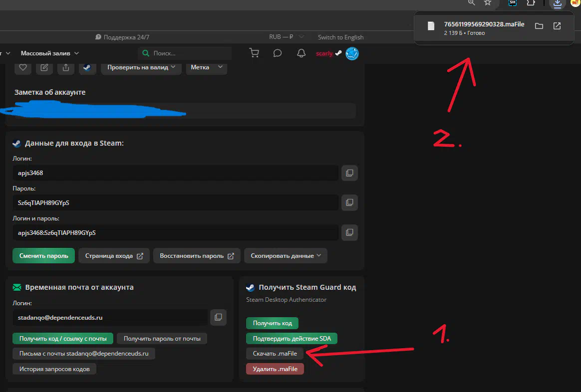Open the Массовый залив menu
Image resolution: width=581 pixels, height=392 pixels.
(50, 53)
